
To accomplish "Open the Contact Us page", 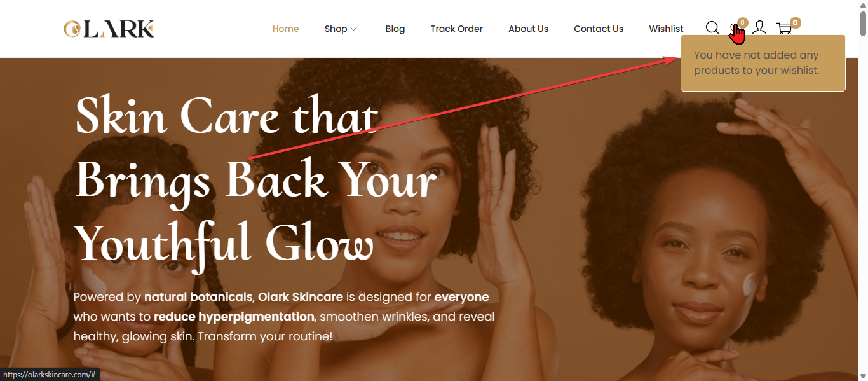I will [599, 29].
